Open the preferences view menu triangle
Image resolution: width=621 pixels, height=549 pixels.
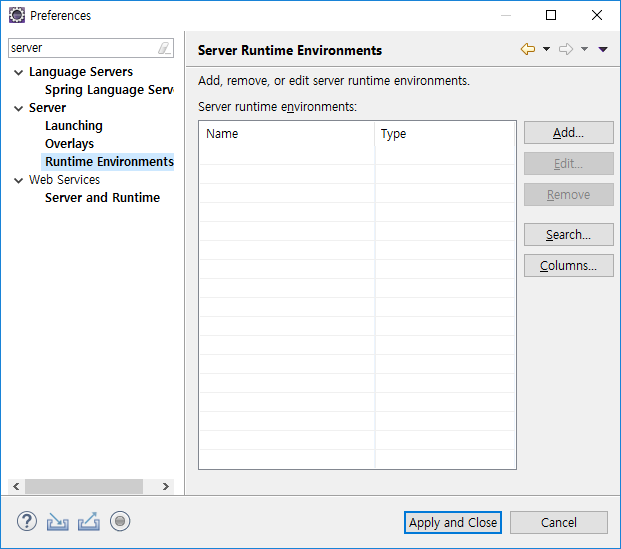point(603,49)
